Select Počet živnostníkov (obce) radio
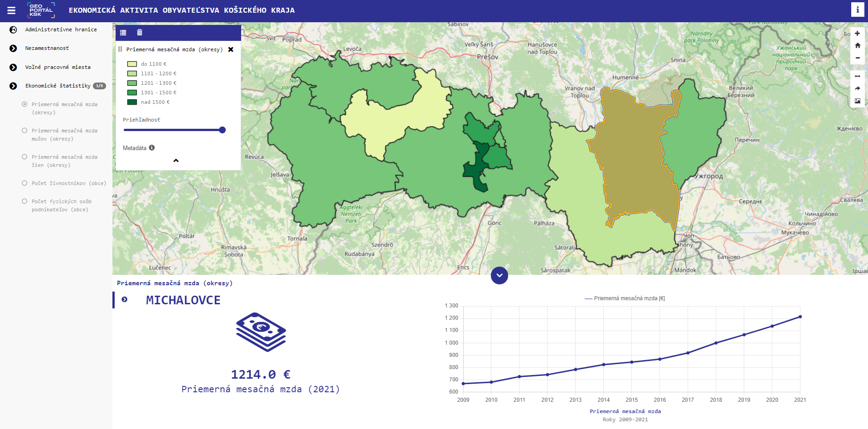The image size is (868, 429). (24, 183)
